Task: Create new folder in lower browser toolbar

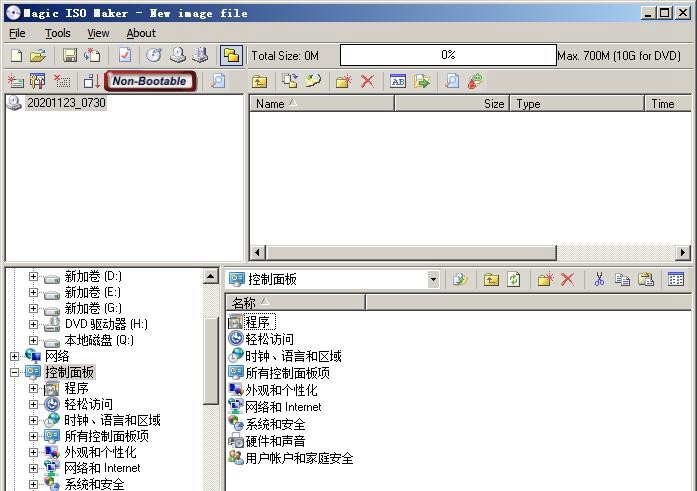Action: click(545, 279)
